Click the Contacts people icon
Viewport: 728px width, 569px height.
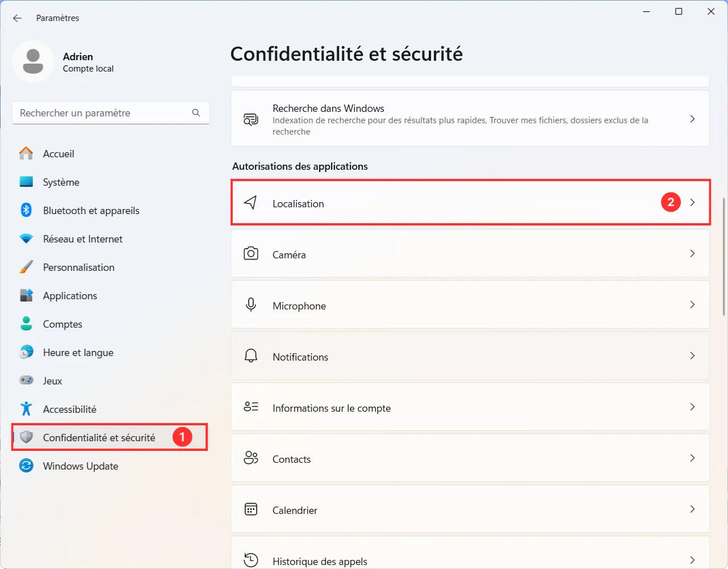pos(250,458)
